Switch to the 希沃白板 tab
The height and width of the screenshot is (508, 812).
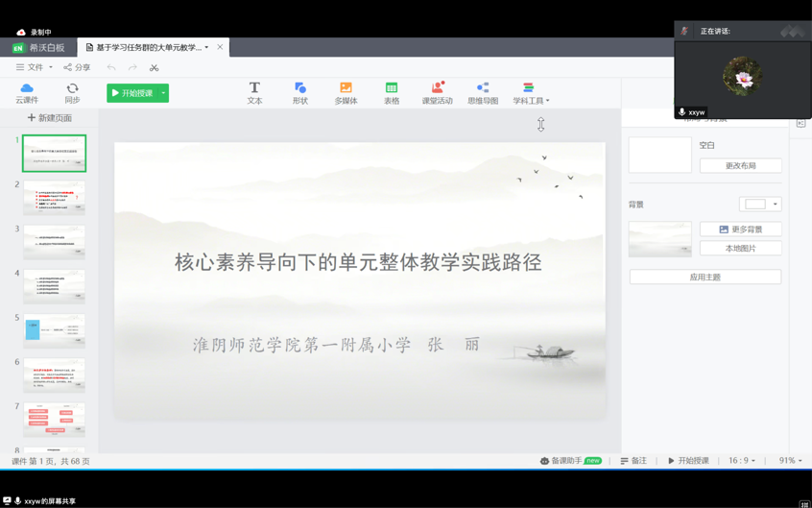[38, 47]
